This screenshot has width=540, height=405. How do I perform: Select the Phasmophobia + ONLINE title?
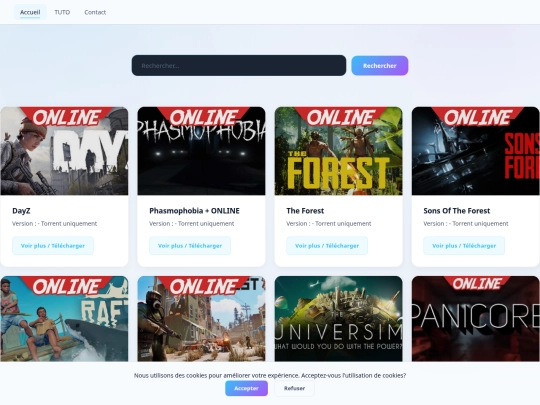coord(194,211)
